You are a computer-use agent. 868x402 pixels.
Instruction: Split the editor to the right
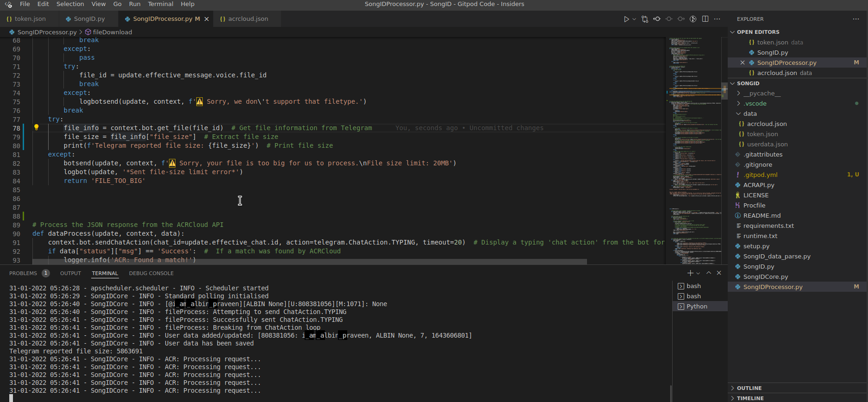click(x=705, y=19)
